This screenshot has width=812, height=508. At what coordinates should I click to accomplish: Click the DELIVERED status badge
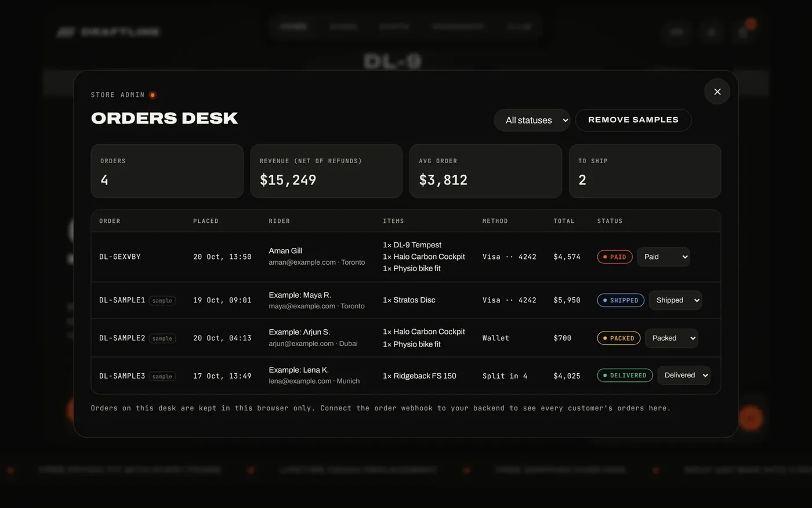pyautogui.click(x=625, y=375)
